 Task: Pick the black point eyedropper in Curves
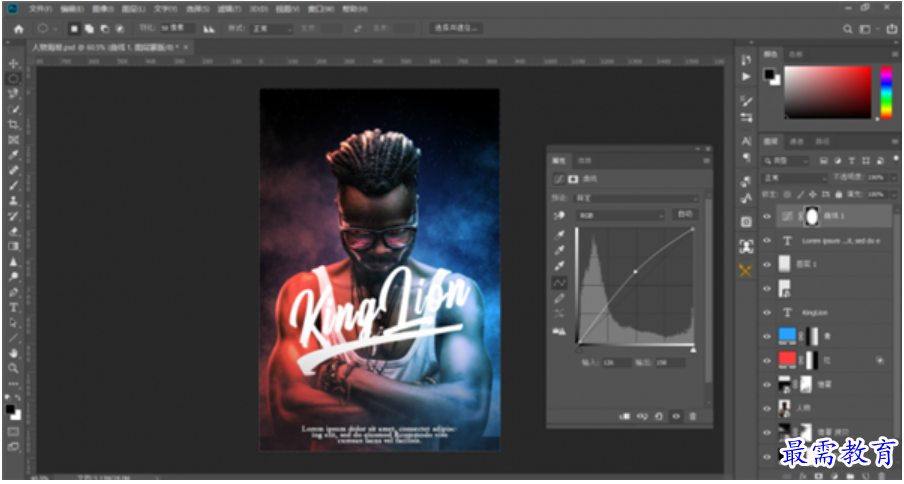click(559, 236)
